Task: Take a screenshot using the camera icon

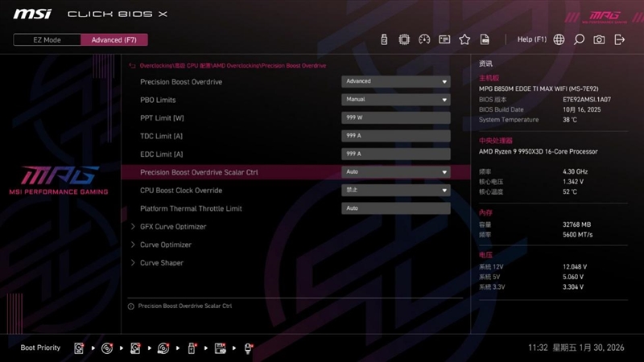Action: [x=599, y=39]
